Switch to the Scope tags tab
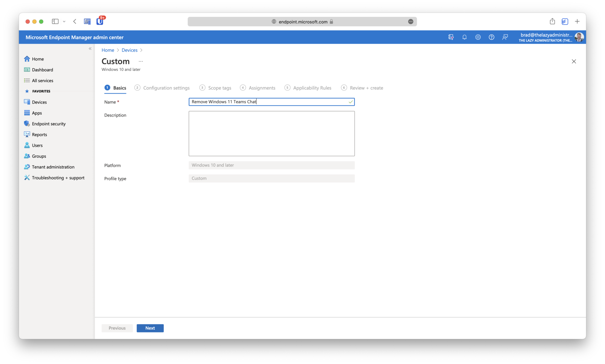This screenshot has width=605, height=364. [215, 88]
